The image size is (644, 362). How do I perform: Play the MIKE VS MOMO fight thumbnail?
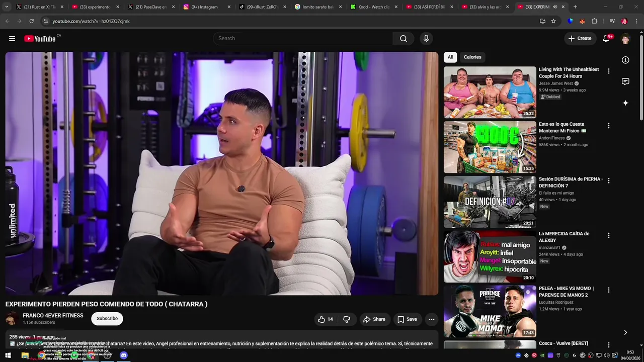(x=490, y=312)
